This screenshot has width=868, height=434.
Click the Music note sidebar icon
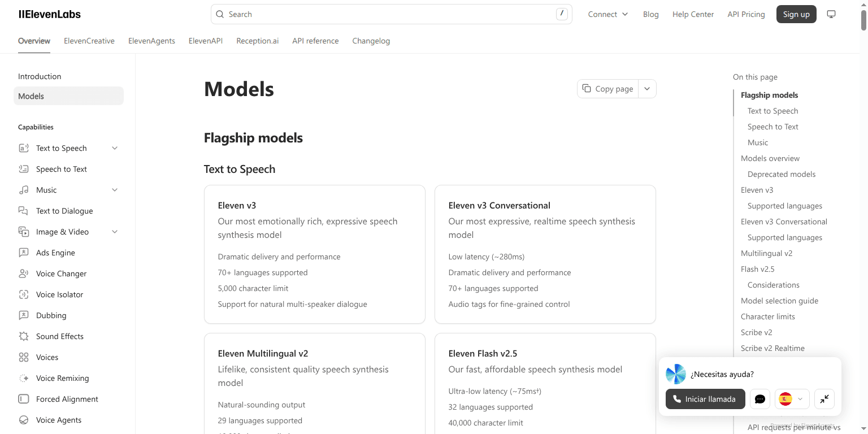[24, 190]
